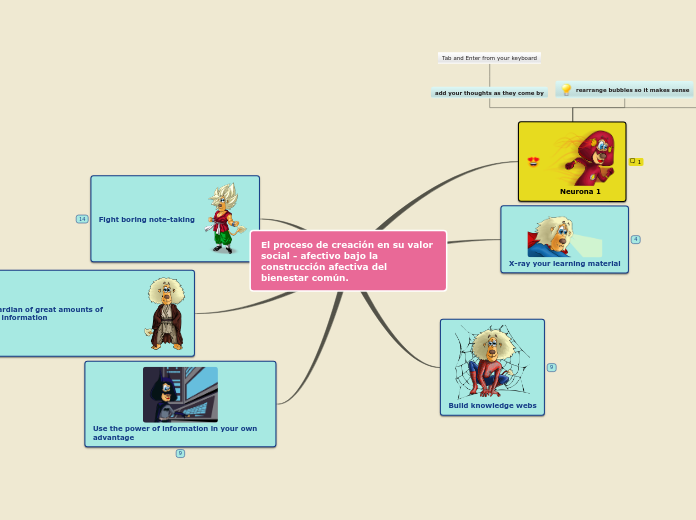Select the 'Build knowledge webs' node
Image resolution: width=696 pixels, height=520 pixels.
point(492,367)
